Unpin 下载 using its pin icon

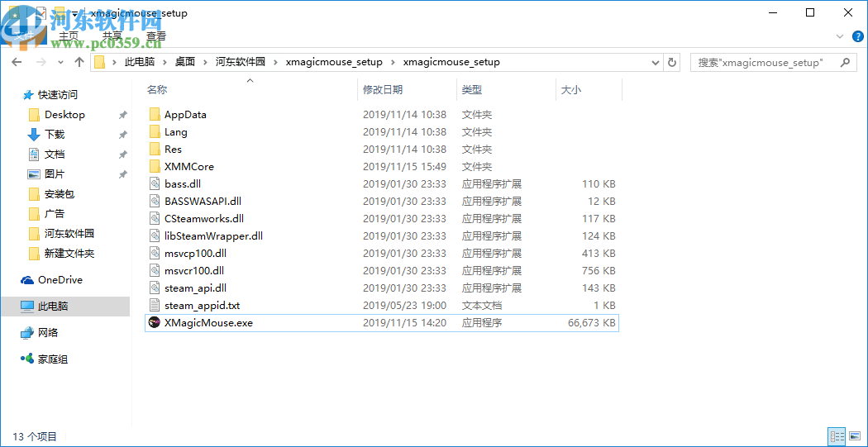click(x=123, y=135)
